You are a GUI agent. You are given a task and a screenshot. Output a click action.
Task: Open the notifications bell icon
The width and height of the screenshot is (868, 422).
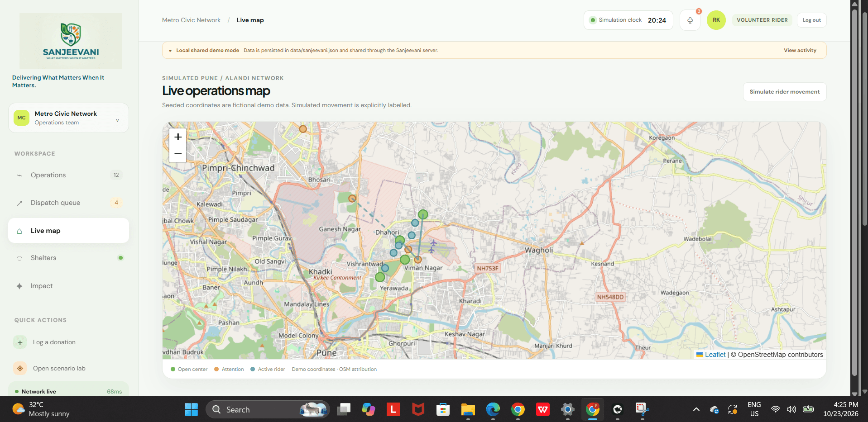coord(690,20)
